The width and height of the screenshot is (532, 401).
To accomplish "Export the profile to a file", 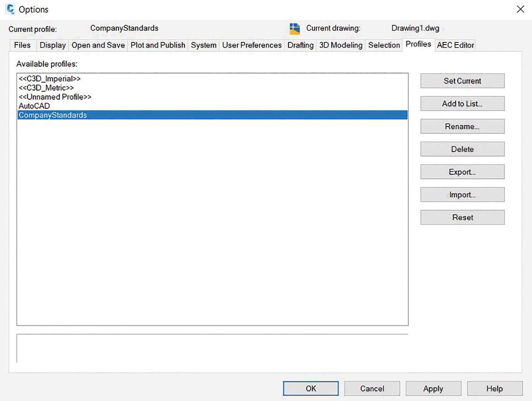I will (462, 172).
